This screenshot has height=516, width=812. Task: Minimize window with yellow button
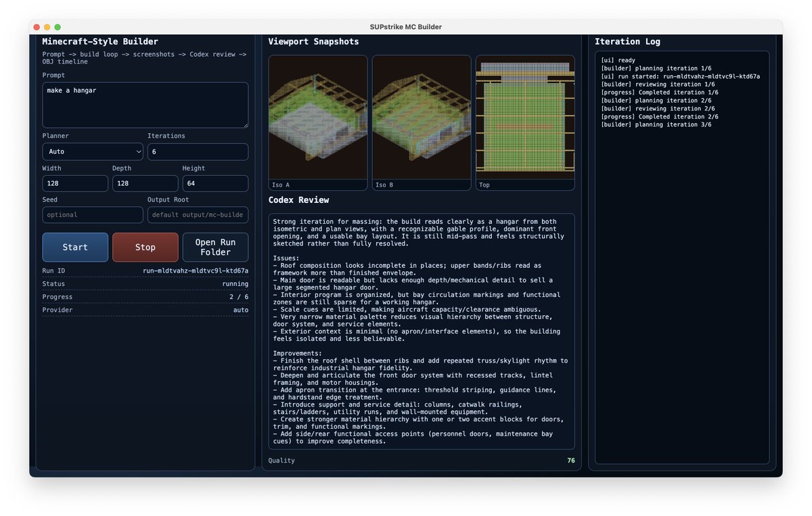coord(47,27)
